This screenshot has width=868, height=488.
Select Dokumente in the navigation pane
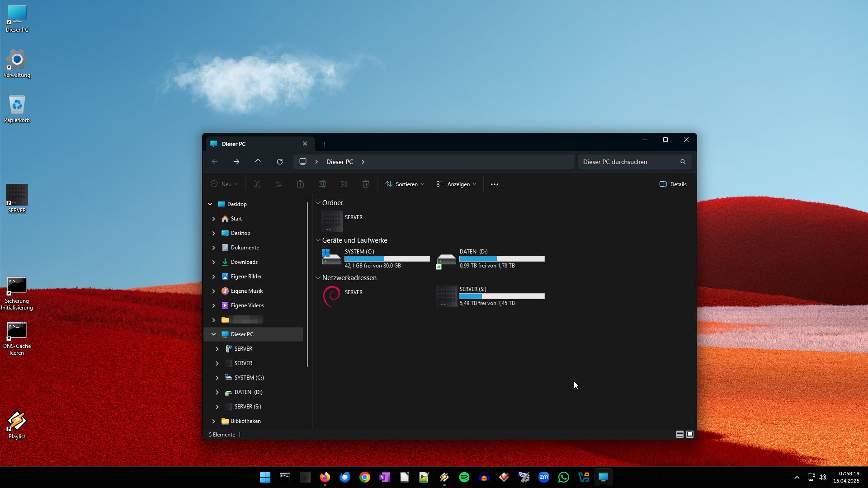point(245,248)
